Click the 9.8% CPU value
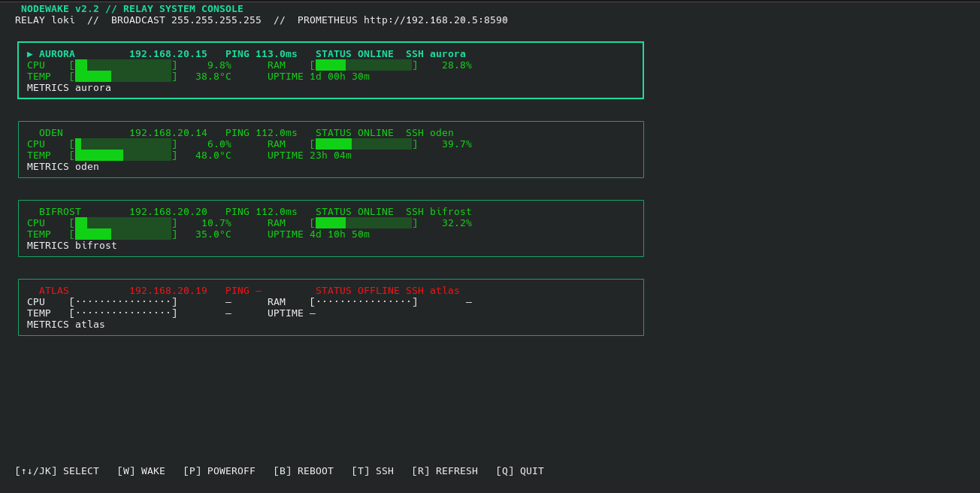This screenshot has width=980, height=493. [219, 65]
